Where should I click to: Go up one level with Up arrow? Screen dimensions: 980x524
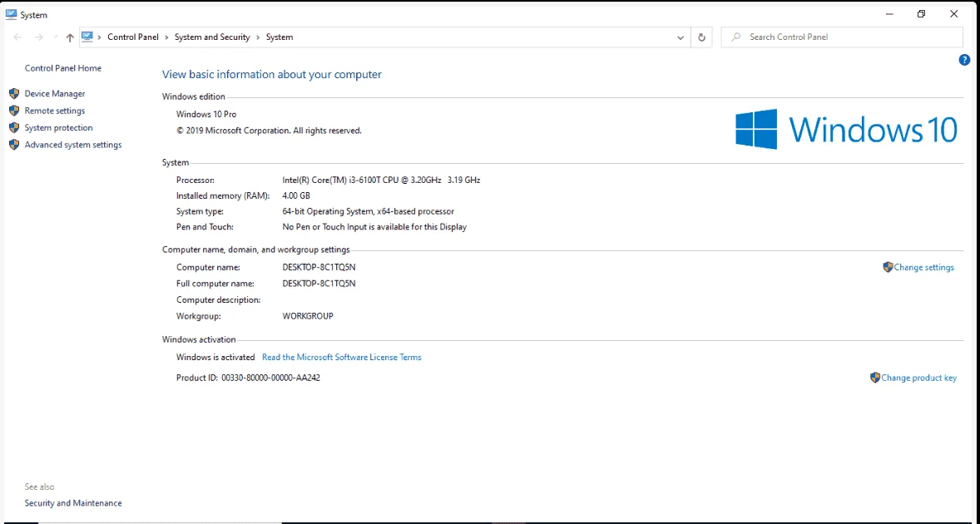pos(70,37)
